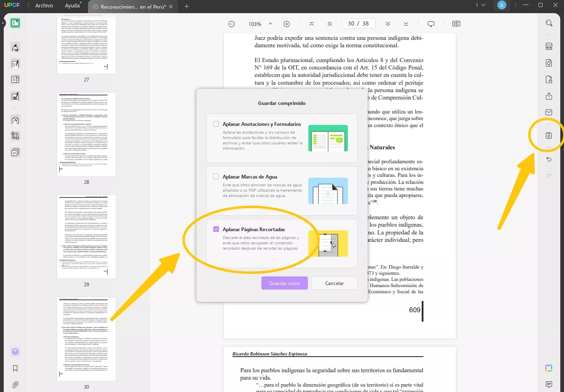
Task: Open the Protect PDF lock icon
Action: 549,79
